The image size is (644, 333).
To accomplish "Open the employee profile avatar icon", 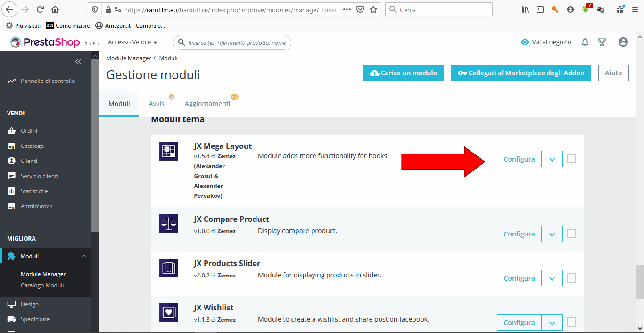I will click(623, 42).
